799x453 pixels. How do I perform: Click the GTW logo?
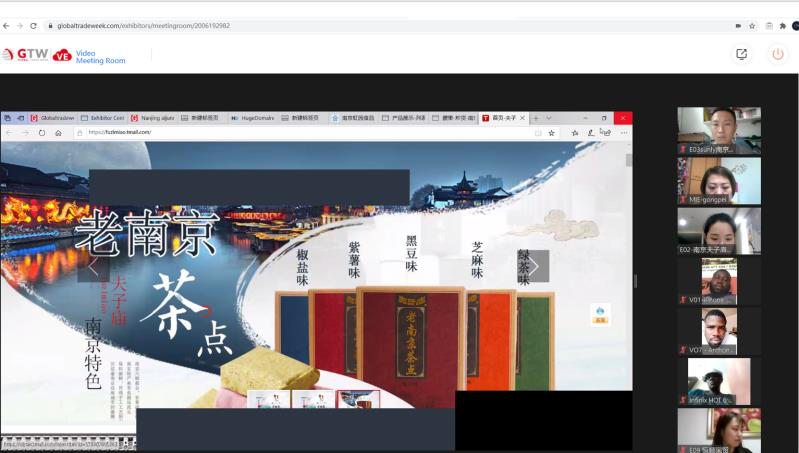point(25,55)
